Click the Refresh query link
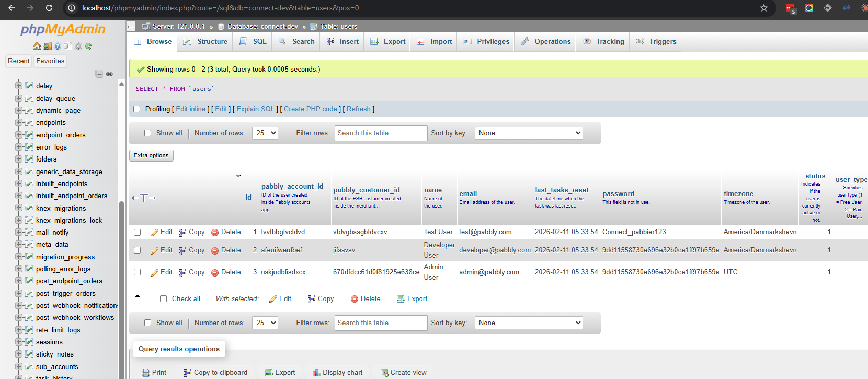The image size is (868, 379). [359, 109]
